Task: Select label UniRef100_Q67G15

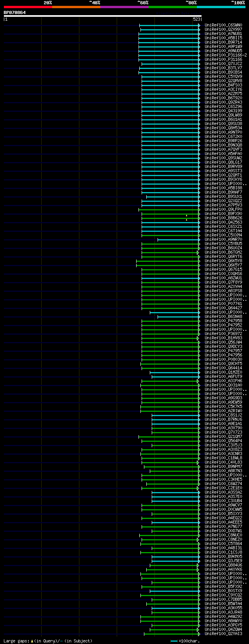Action: click(x=223, y=270)
